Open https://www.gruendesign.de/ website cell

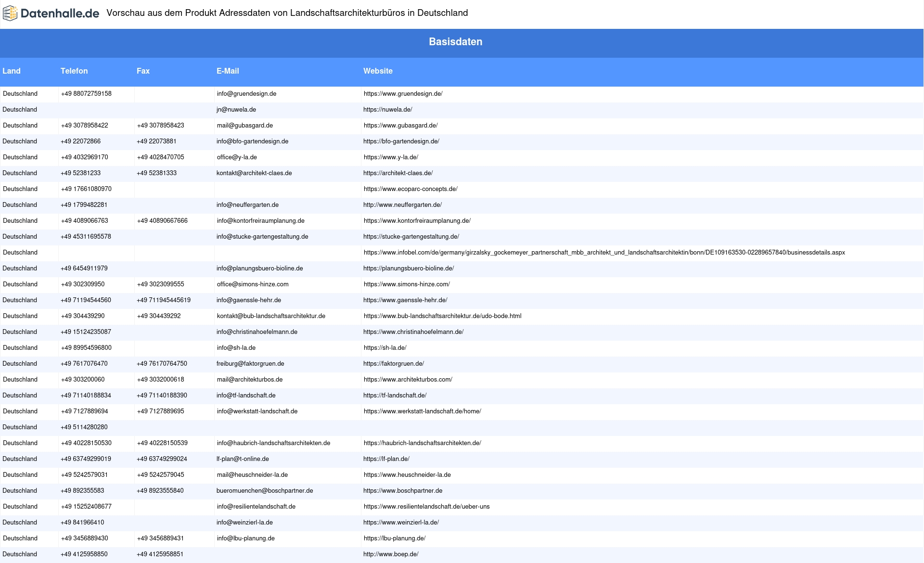coord(403,94)
